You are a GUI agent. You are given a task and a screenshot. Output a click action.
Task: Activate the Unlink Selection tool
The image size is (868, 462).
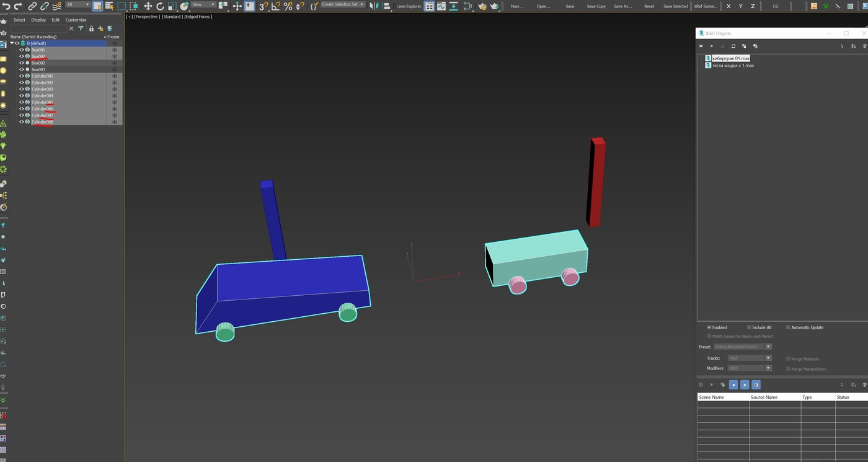[45, 6]
